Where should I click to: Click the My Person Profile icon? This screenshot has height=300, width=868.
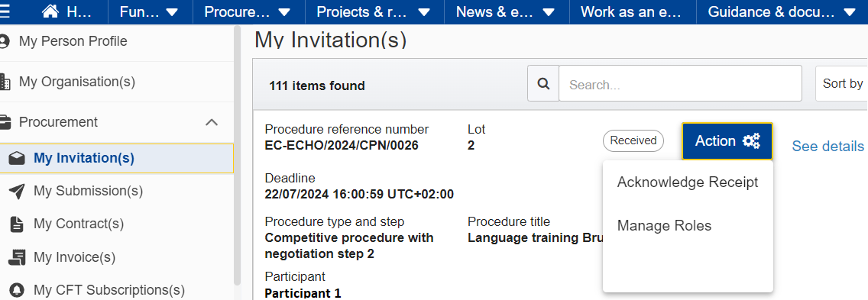tap(5, 41)
